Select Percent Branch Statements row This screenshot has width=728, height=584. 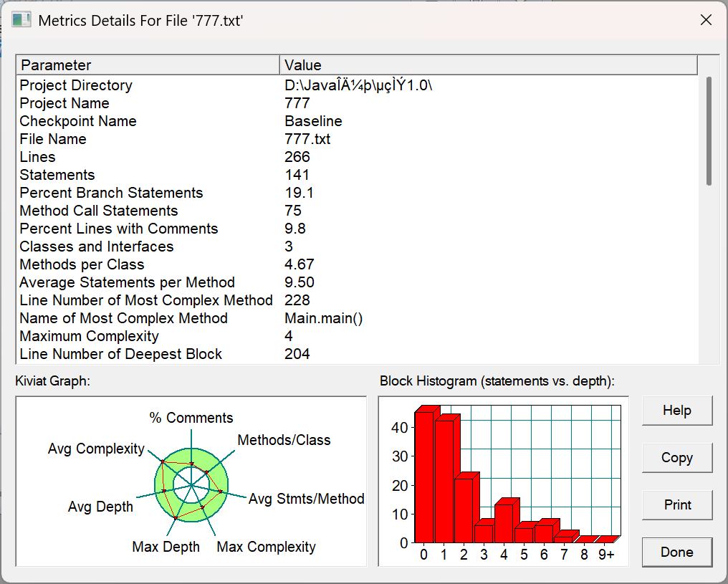(x=358, y=193)
